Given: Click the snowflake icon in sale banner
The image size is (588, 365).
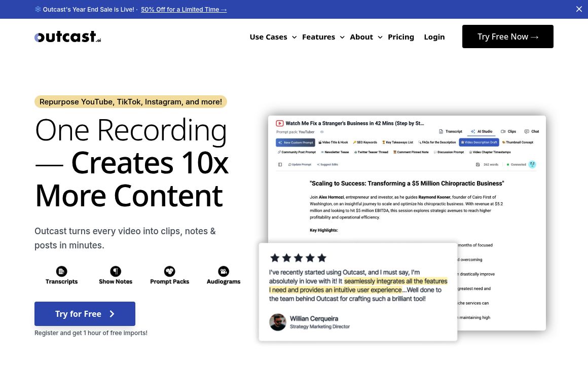Looking at the screenshot, I should [x=38, y=9].
